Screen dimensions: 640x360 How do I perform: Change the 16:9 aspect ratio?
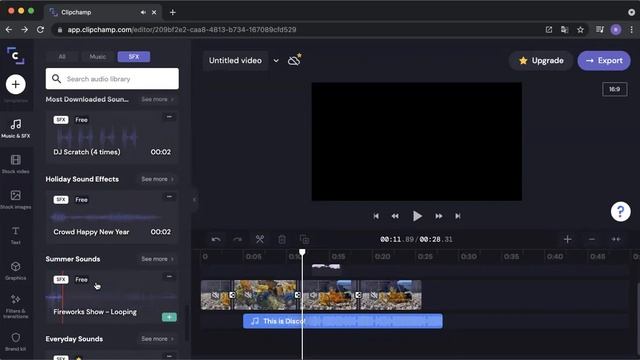(615, 89)
